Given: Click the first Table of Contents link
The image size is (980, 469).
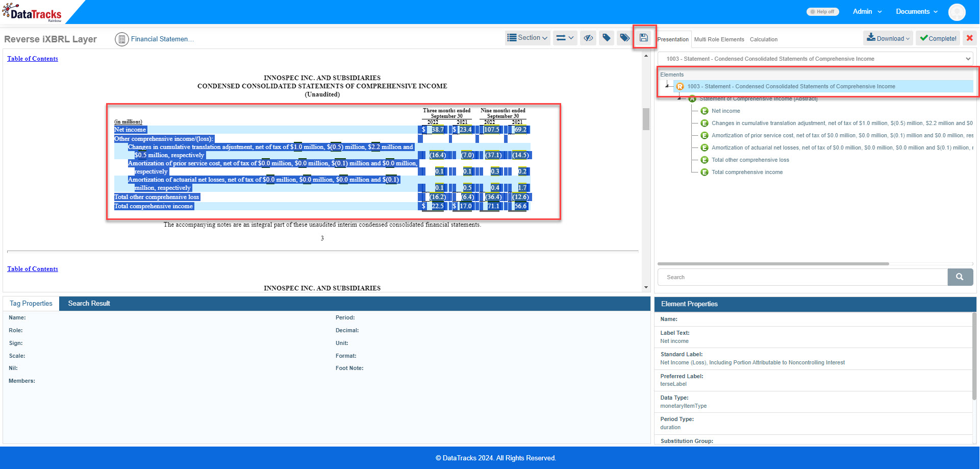Looking at the screenshot, I should pyautogui.click(x=33, y=59).
